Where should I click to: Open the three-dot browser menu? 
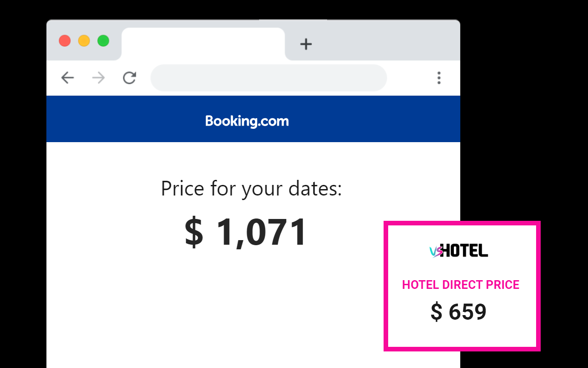click(x=439, y=78)
